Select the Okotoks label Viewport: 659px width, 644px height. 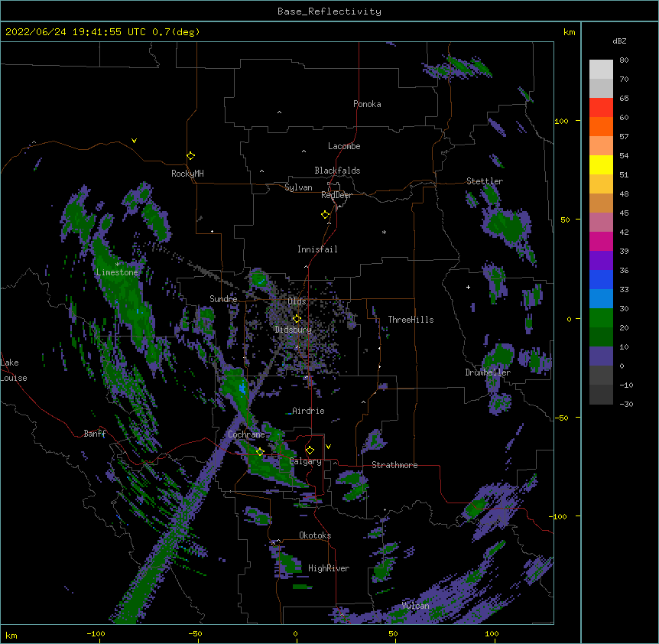[315, 535]
